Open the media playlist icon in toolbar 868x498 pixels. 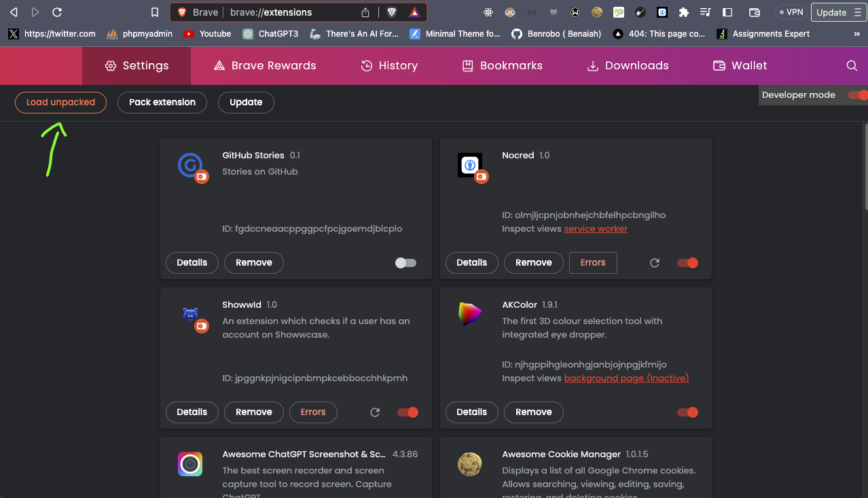pos(706,12)
